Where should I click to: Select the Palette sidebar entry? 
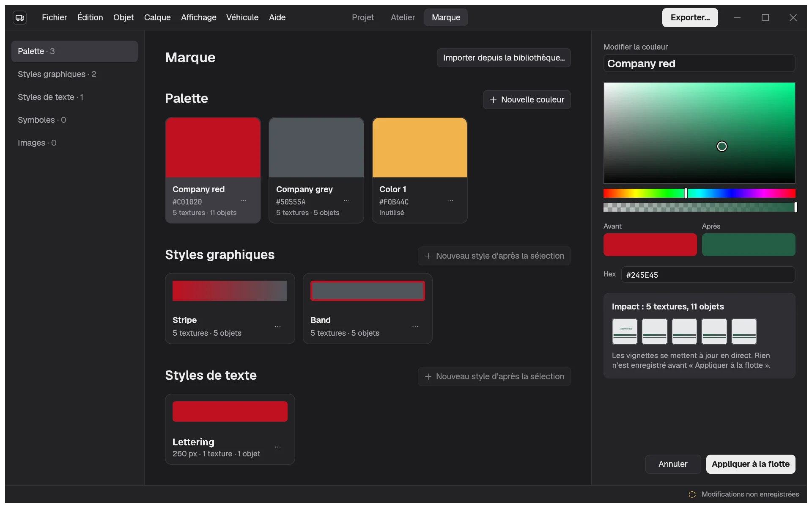coord(74,51)
